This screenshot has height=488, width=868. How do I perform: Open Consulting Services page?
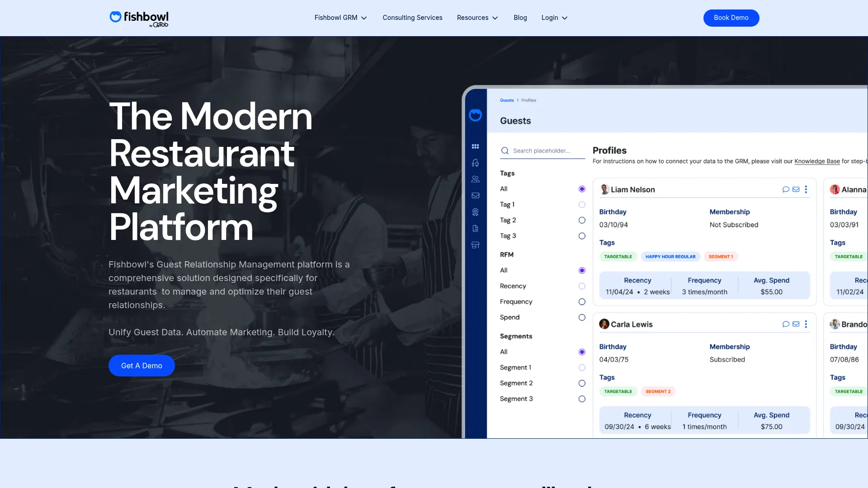tap(412, 18)
